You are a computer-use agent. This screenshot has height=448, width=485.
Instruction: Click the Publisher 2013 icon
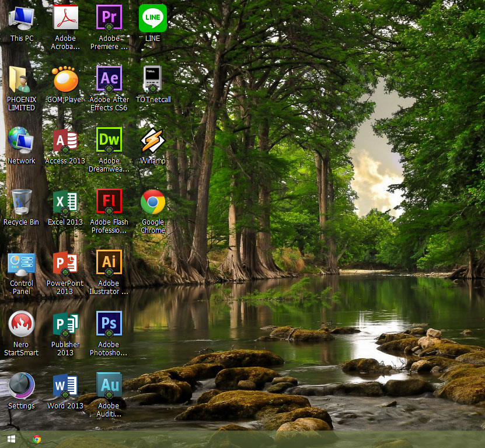click(x=65, y=325)
